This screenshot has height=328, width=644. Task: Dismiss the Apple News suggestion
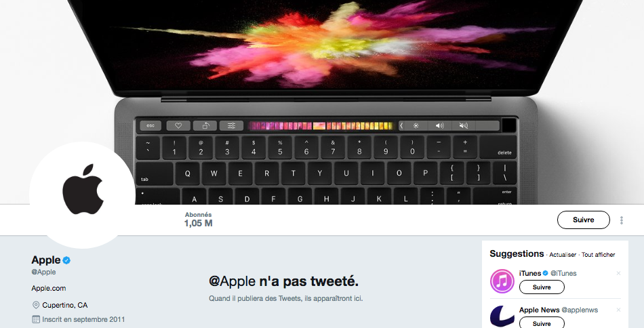coord(618,310)
